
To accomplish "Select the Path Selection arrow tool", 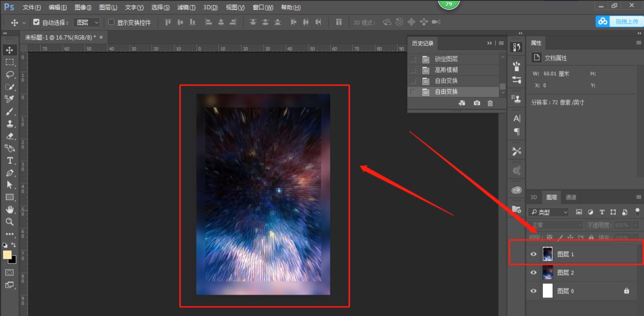I will 10,185.
